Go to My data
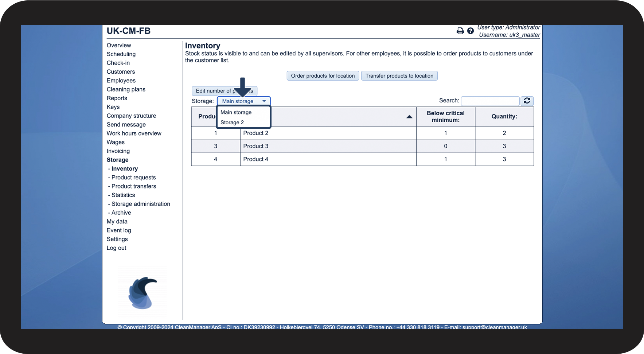This screenshot has width=644, height=354. click(x=117, y=222)
